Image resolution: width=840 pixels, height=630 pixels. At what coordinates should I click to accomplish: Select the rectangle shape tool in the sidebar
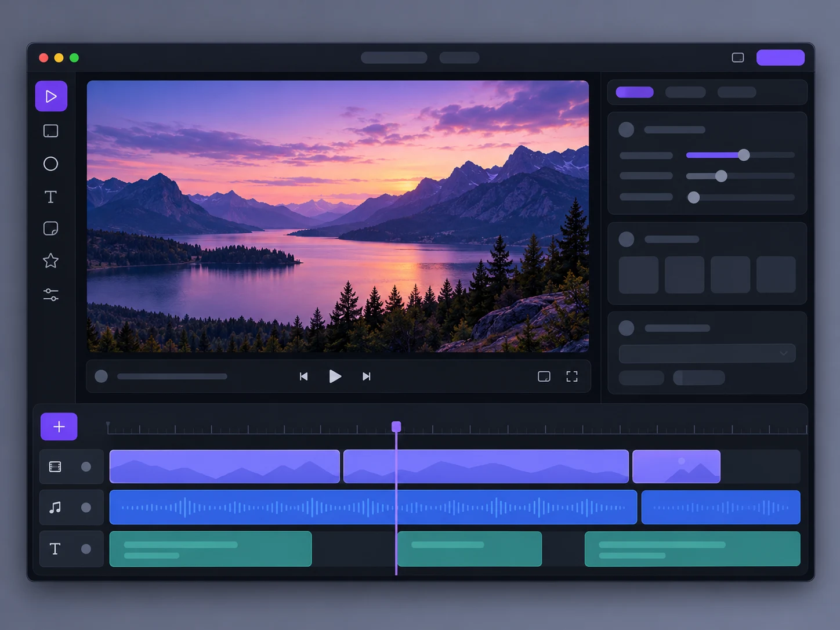point(51,131)
